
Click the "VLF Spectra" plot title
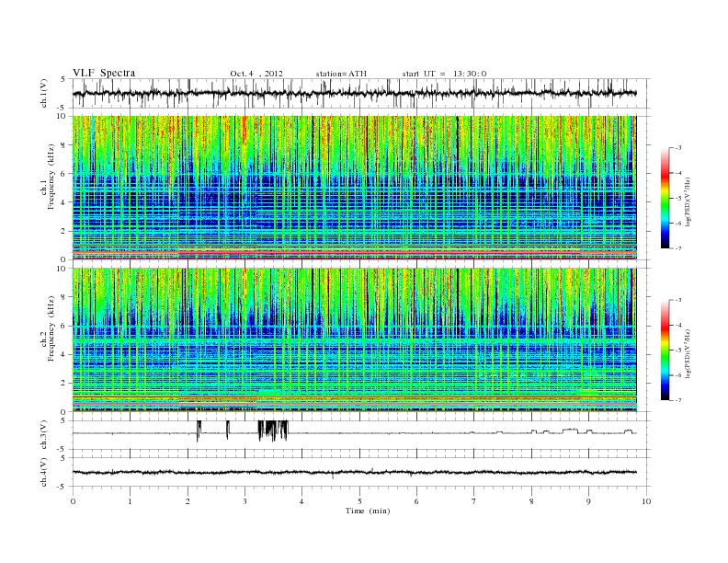(x=104, y=73)
